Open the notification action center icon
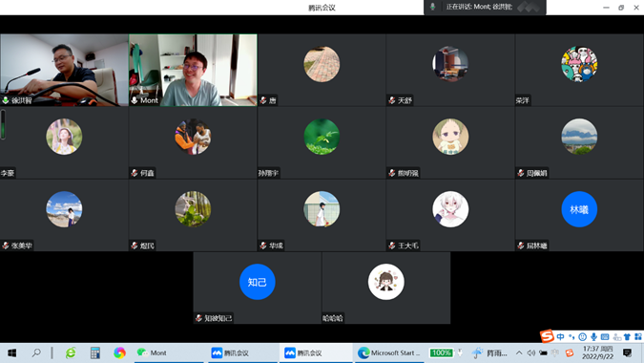 (x=627, y=352)
